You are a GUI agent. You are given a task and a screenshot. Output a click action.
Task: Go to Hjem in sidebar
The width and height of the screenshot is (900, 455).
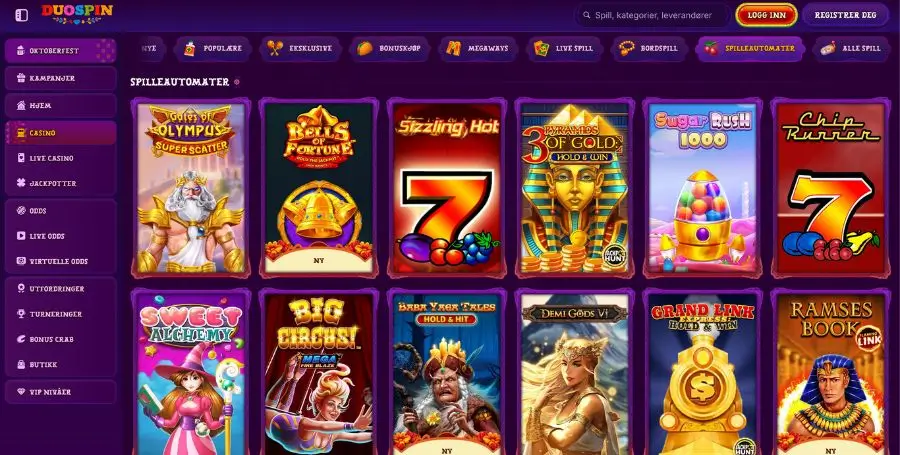tap(60, 106)
